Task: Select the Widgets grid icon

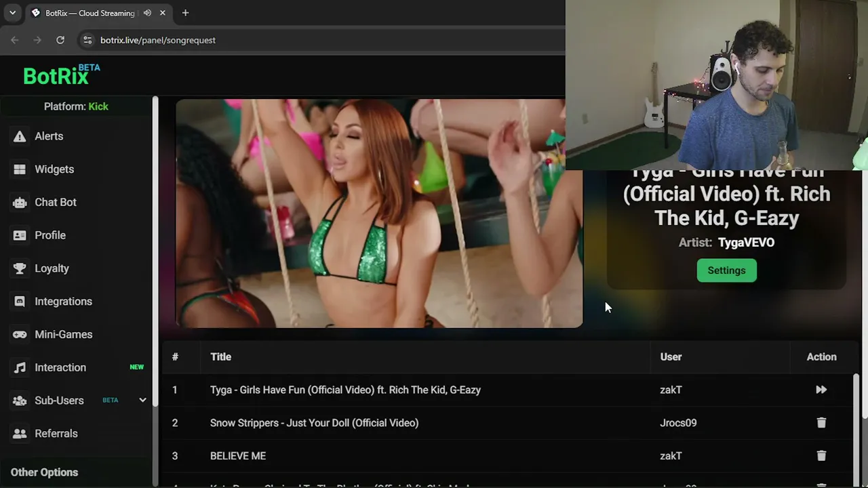Action: (x=20, y=169)
